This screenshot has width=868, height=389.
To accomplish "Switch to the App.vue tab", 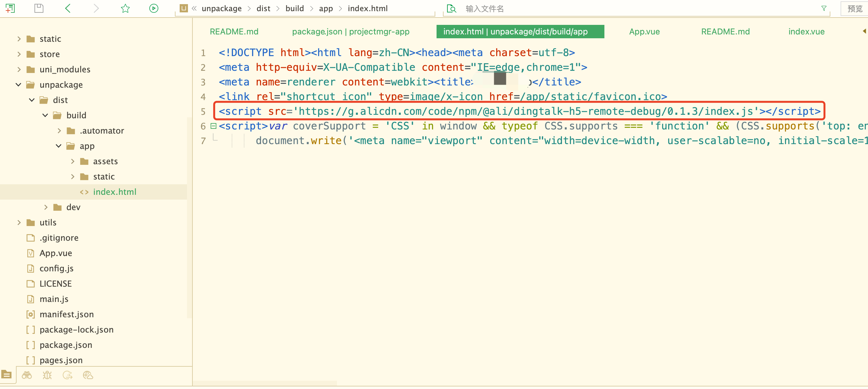I will point(644,32).
